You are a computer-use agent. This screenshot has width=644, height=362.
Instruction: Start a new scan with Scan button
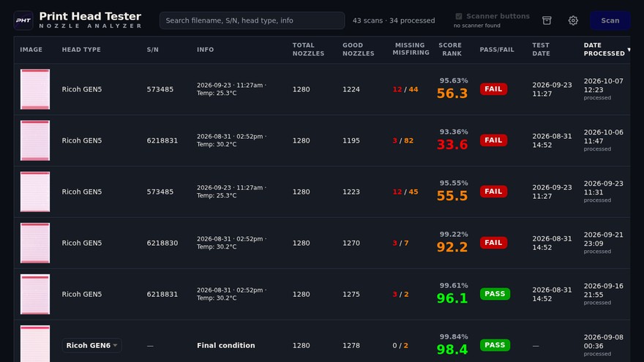[610, 20]
